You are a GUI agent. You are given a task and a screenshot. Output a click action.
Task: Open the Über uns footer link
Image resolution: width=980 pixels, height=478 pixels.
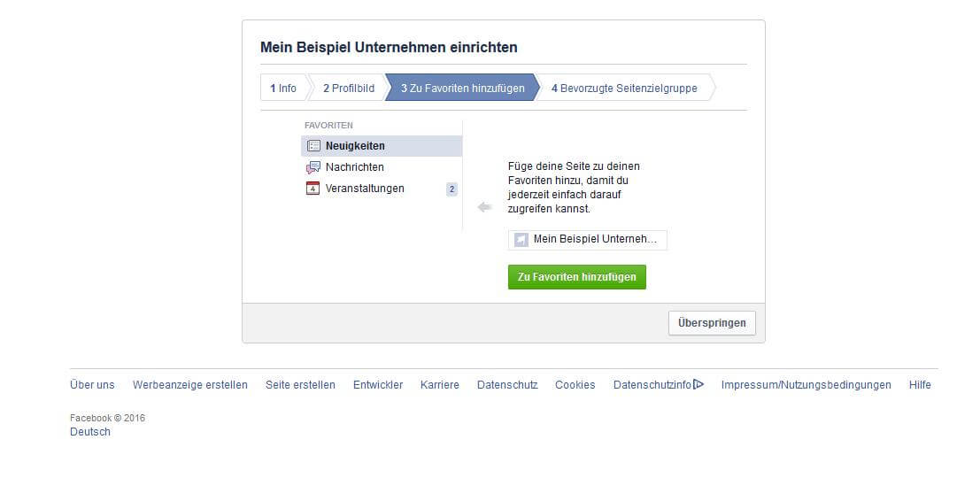(x=92, y=385)
